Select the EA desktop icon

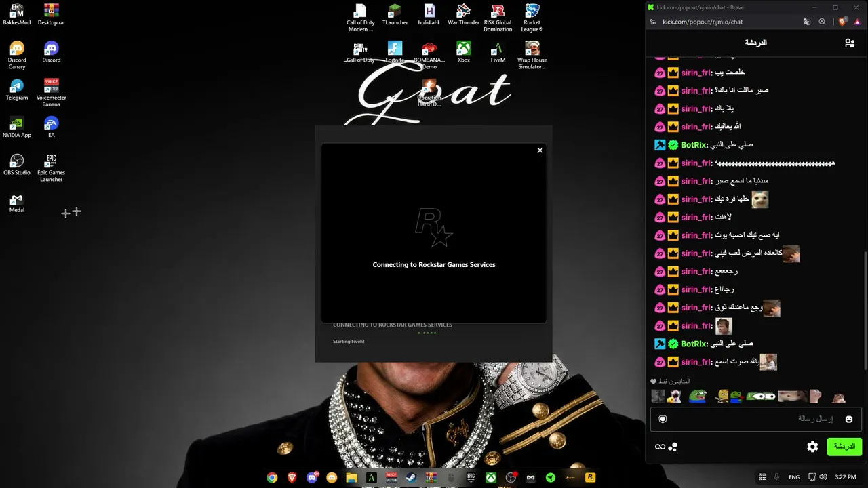(52, 127)
